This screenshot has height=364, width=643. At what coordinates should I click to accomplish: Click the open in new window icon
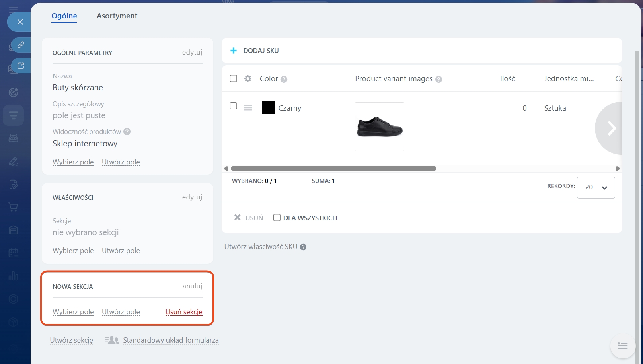(21, 66)
